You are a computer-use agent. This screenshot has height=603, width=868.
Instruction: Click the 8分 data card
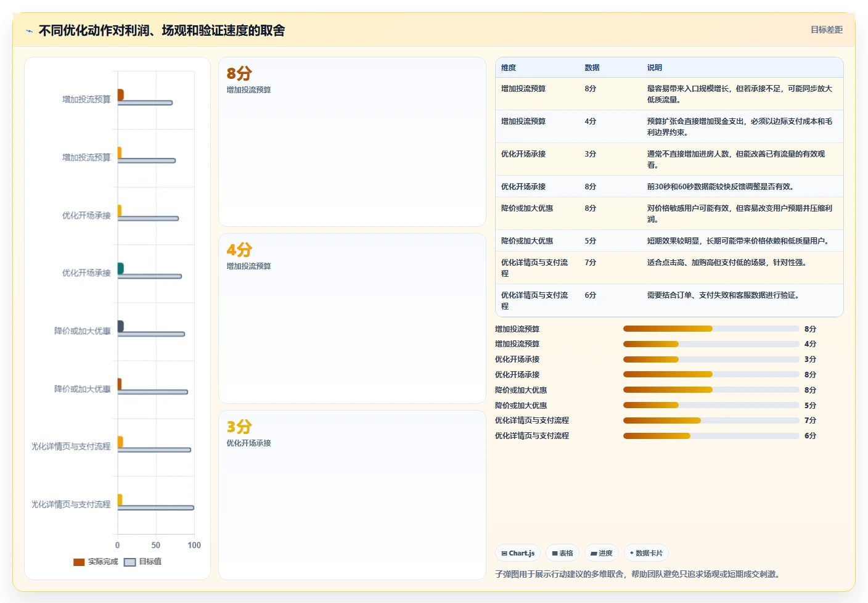[352, 142]
